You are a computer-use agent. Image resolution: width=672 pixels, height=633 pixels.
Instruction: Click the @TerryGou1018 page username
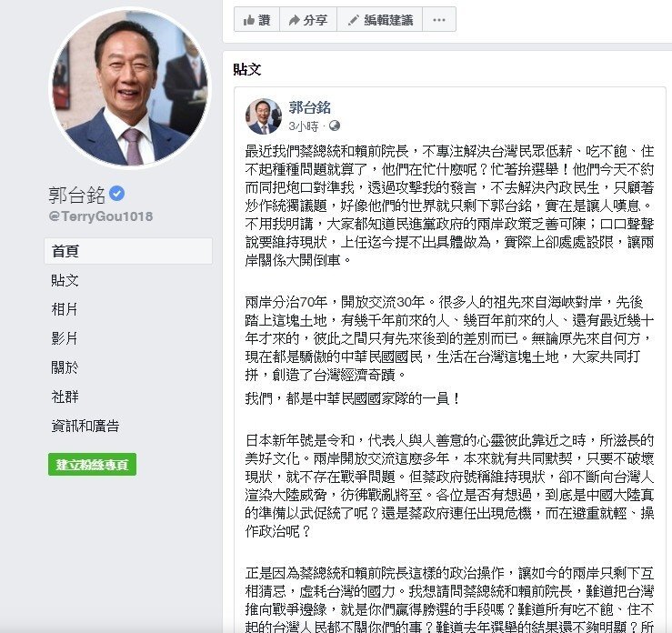pyautogui.click(x=101, y=216)
